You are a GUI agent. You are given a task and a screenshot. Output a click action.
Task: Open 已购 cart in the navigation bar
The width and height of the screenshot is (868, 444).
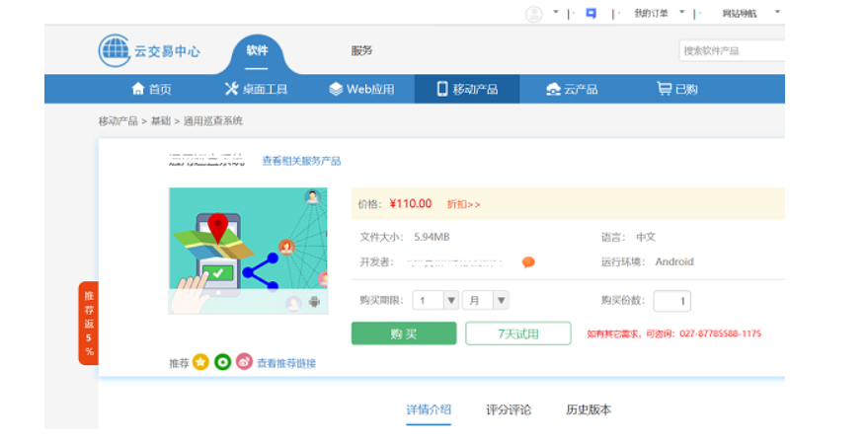[x=677, y=89]
